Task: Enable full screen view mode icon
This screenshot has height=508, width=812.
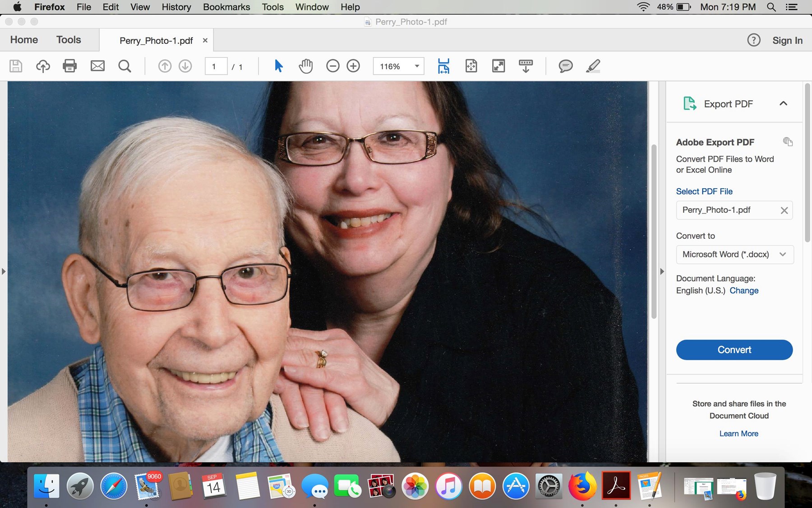Action: [498, 66]
